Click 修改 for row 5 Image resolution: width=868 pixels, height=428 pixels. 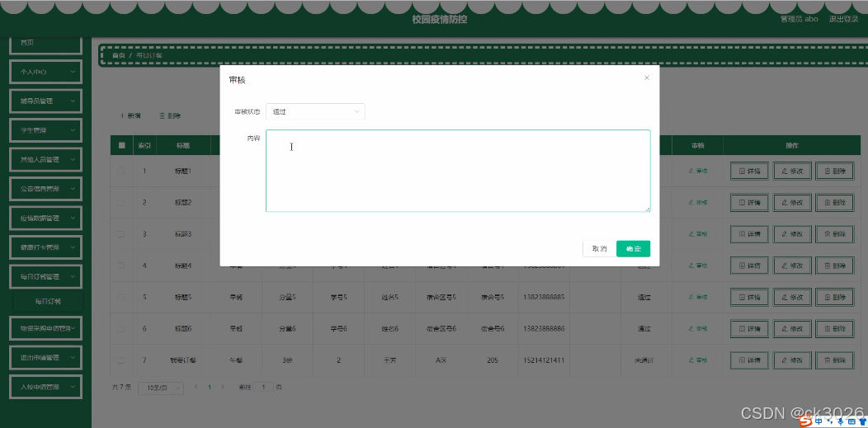[x=792, y=297]
